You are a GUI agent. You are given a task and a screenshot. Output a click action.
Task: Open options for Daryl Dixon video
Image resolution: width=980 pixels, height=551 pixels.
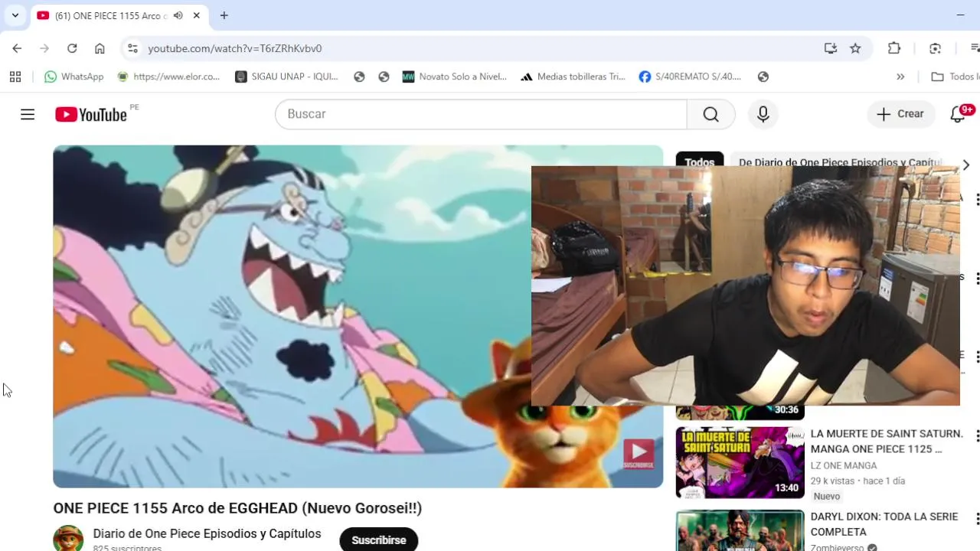tap(976, 520)
